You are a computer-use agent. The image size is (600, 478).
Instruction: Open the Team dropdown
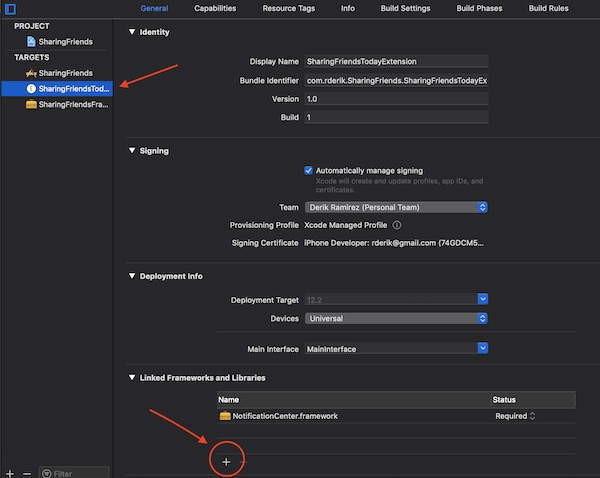396,207
